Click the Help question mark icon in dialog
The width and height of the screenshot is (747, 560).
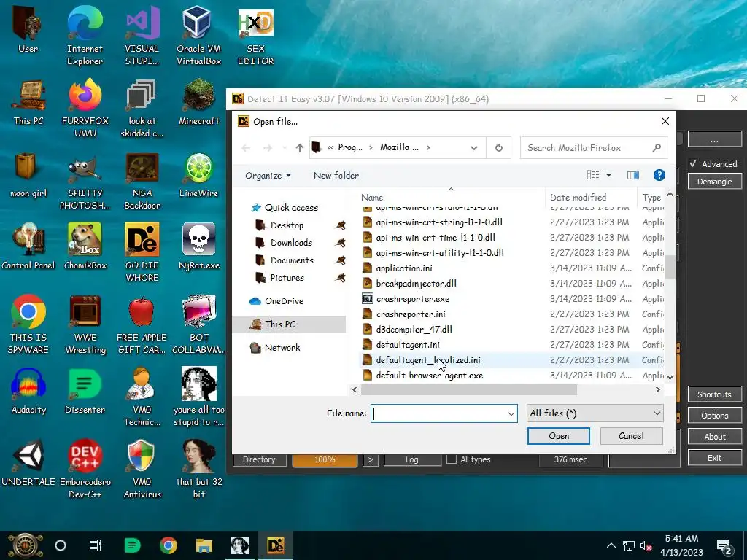[x=659, y=175]
